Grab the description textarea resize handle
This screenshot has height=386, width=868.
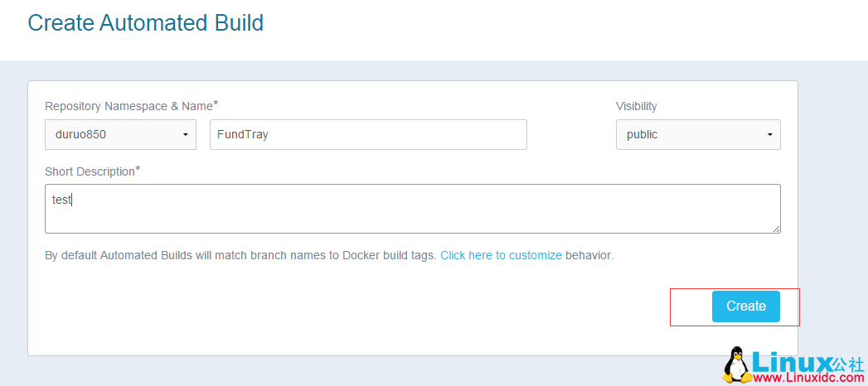[776, 229]
